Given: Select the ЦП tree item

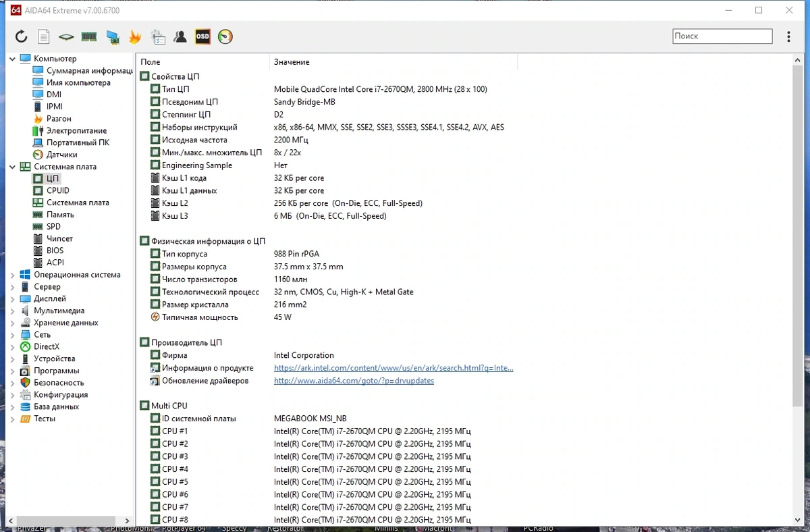Looking at the screenshot, I should click(x=53, y=179).
